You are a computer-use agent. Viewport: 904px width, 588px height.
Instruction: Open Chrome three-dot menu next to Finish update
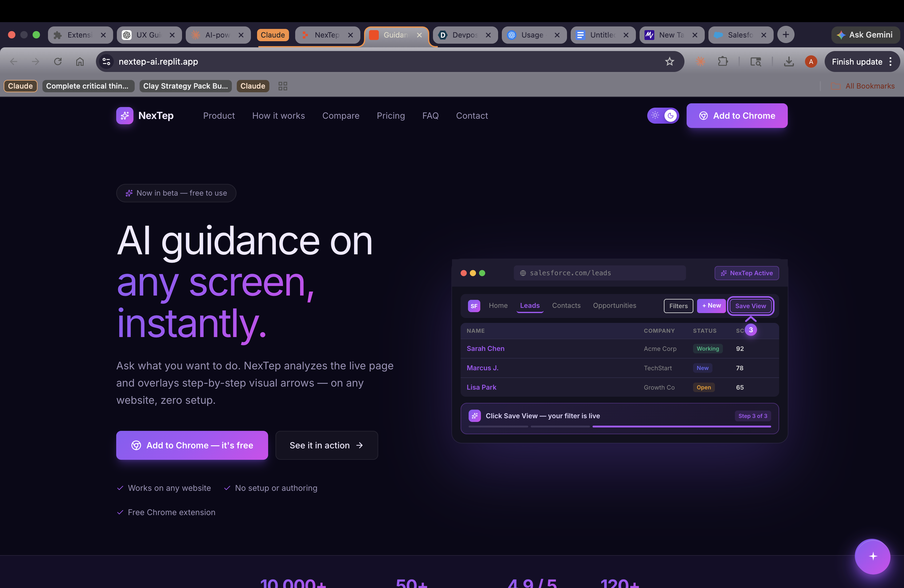pos(890,62)
